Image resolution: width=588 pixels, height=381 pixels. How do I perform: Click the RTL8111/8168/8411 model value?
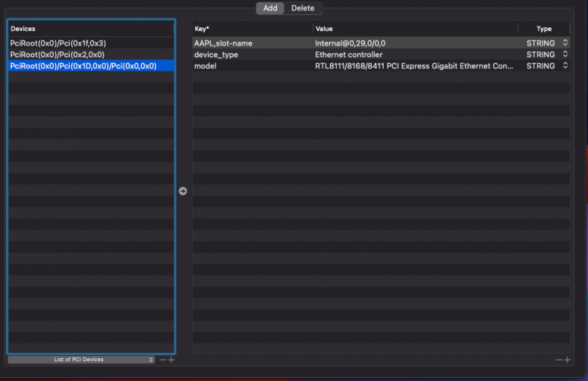[x=414, y=66]
